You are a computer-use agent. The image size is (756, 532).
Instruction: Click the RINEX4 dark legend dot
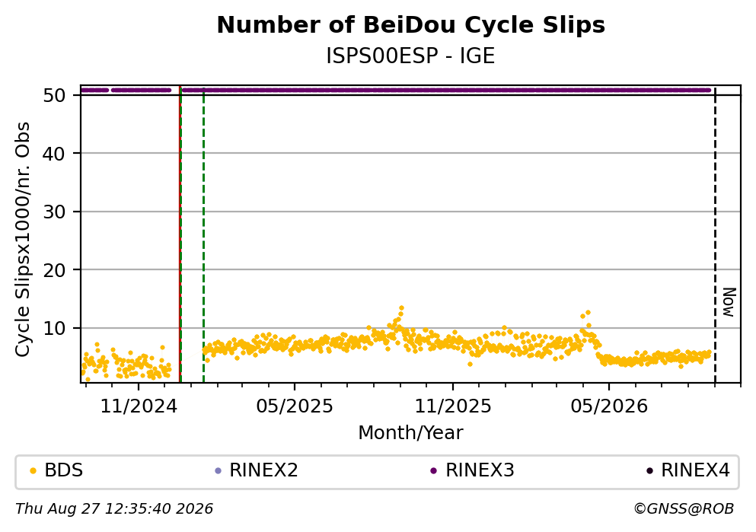649,471
